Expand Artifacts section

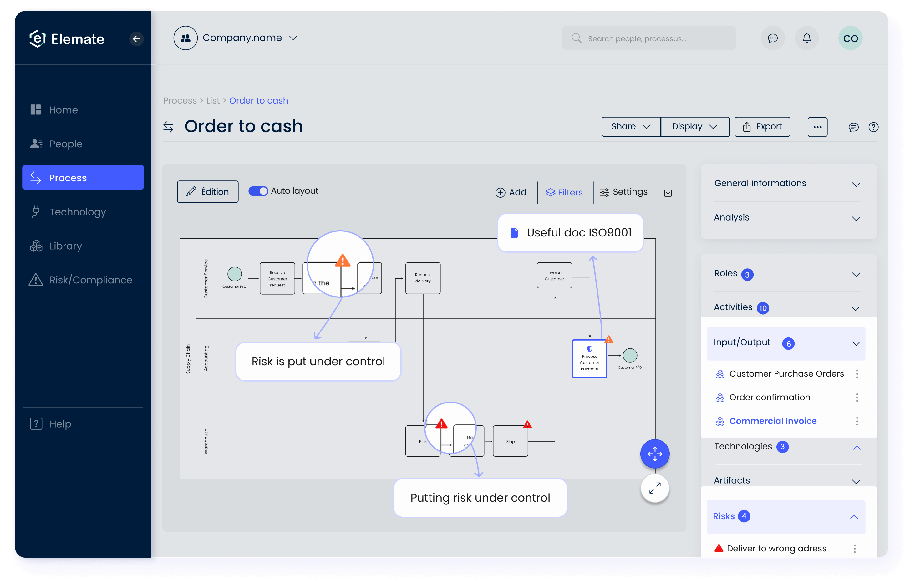coord(856,481)
